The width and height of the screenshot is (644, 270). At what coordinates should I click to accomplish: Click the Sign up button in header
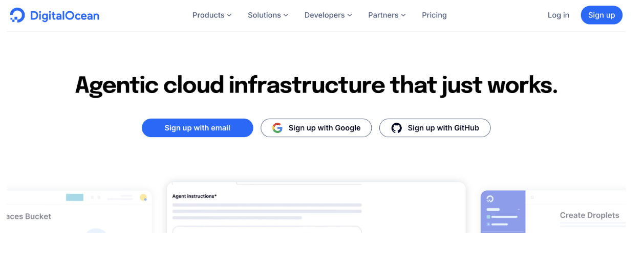coord(602,15)
